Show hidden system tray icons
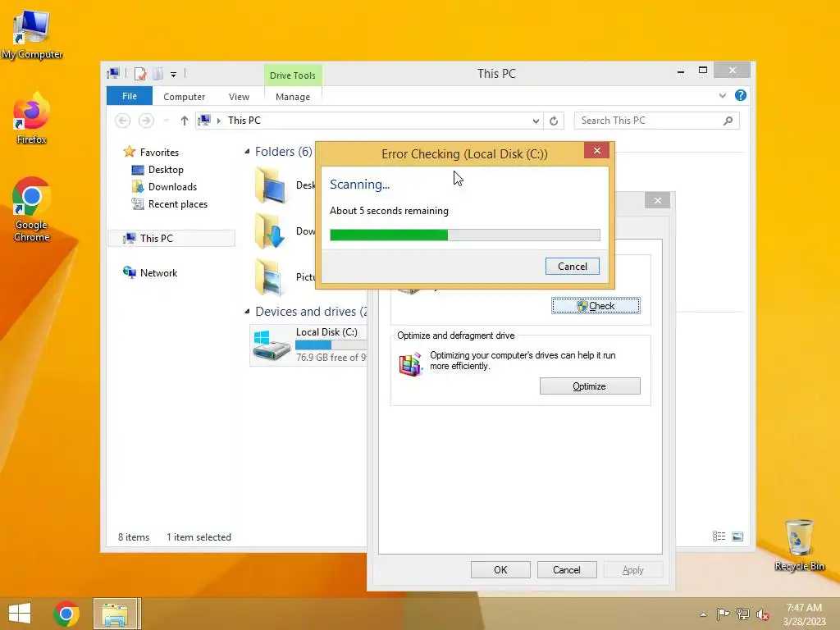 (x=703, y=614)
